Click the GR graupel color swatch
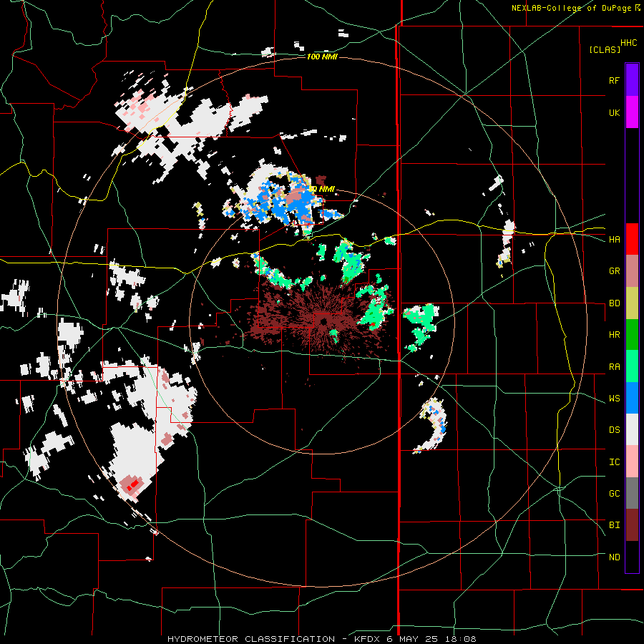644x644 pixels. tap(632, 270)
